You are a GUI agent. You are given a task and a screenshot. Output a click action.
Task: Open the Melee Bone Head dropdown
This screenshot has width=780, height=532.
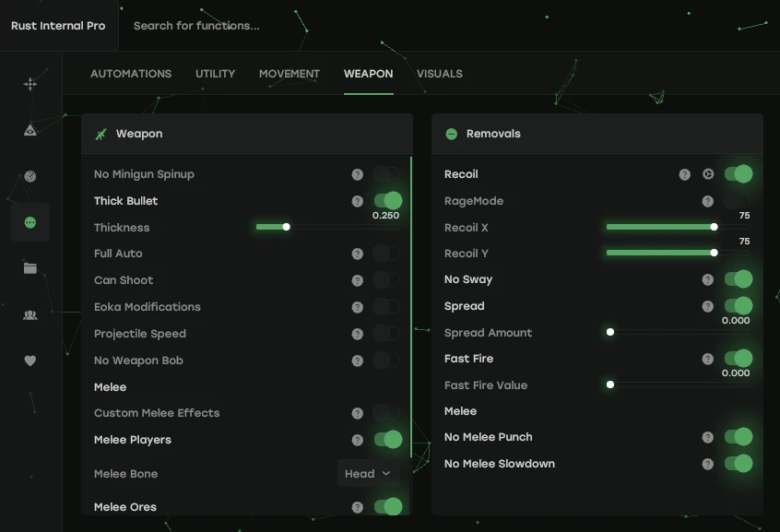point(368,474)
